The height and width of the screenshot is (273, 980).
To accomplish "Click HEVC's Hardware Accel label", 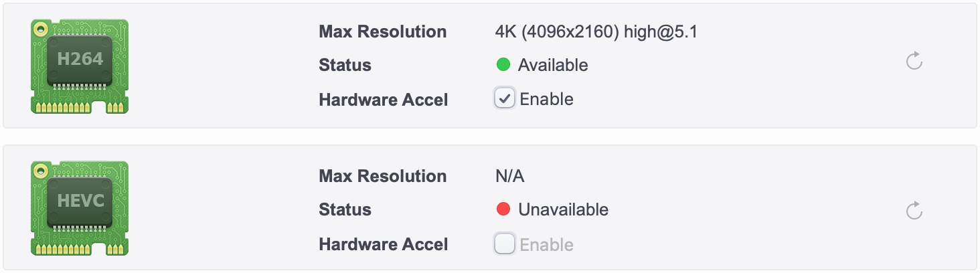I will click(x=384, y=244).
